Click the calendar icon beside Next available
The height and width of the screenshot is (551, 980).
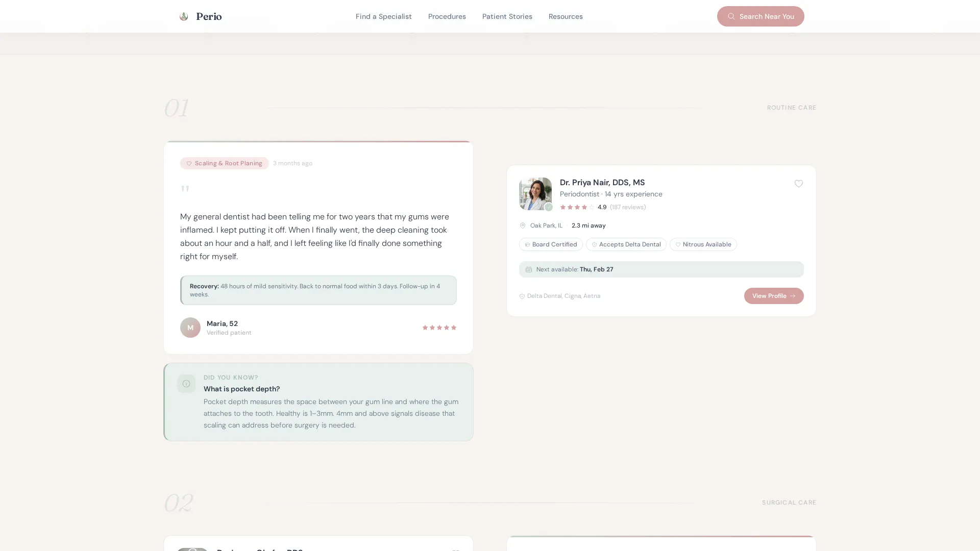pyautogui.click(x=528, y=269)
